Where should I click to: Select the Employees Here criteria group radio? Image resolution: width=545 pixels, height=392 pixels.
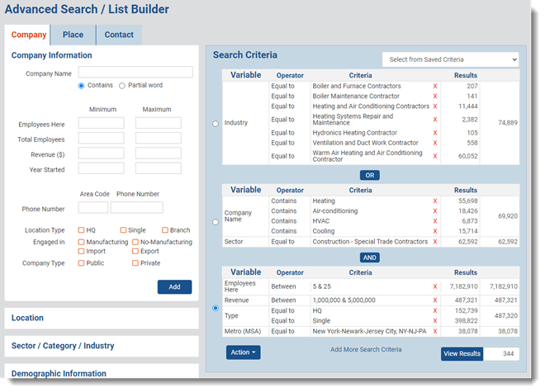(216, 308)
